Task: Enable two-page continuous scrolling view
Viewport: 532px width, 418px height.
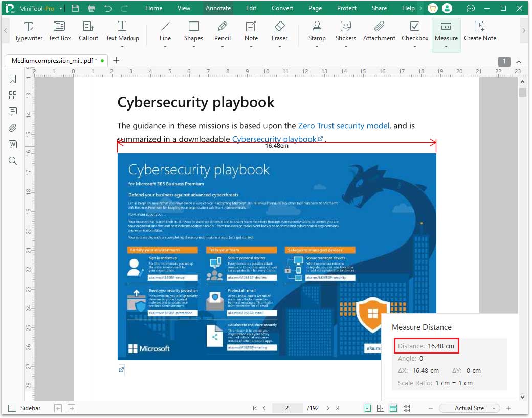Action: click(406, 408)
